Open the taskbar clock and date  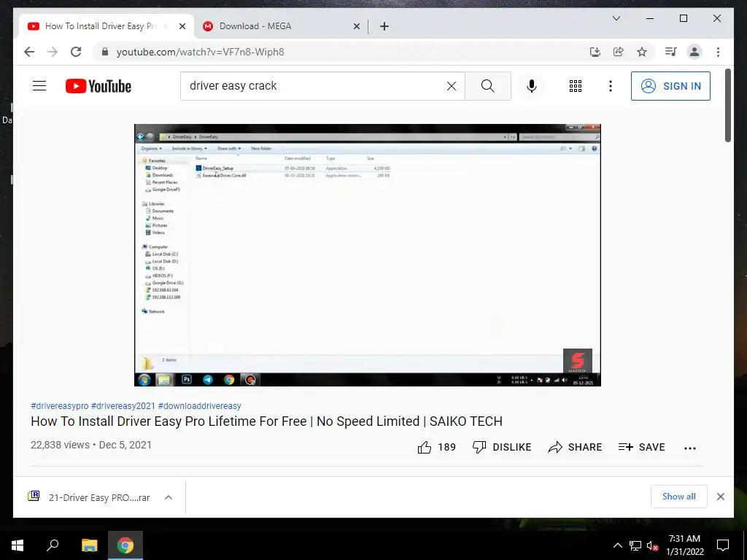tap(684, 545)
